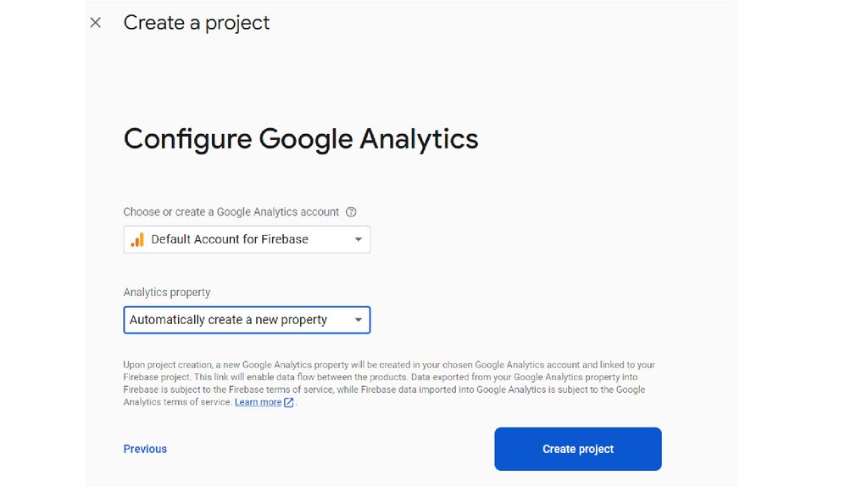Click the orange Google Analytics bar icon
This screenshot has width=868, height=487.
click(x=137, y=240)
